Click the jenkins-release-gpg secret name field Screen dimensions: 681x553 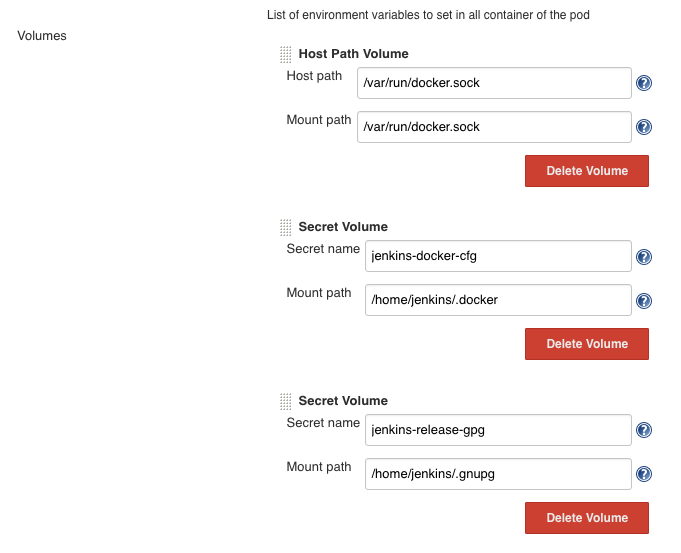(x=498, y=430)
